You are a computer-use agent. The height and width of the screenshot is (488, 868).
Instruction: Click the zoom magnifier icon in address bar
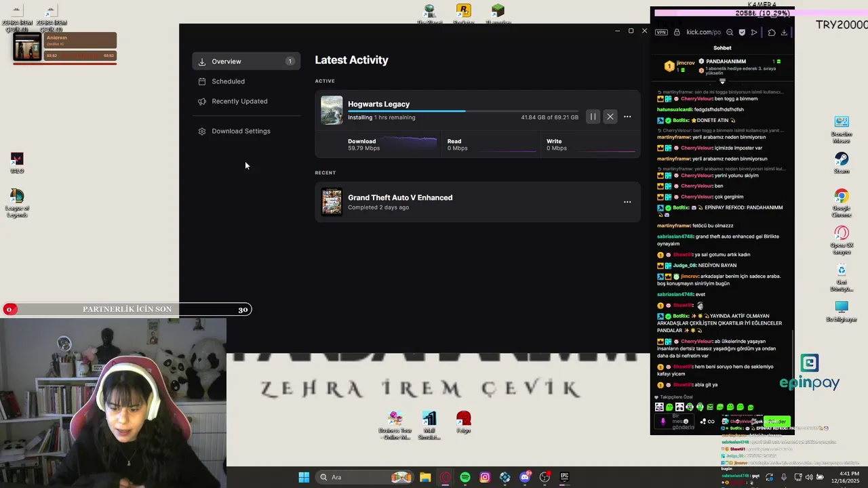point(730,32)
